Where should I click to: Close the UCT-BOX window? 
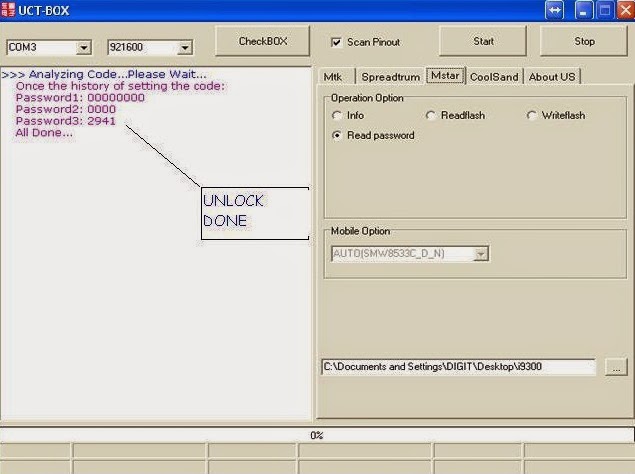tap(626, 11)
